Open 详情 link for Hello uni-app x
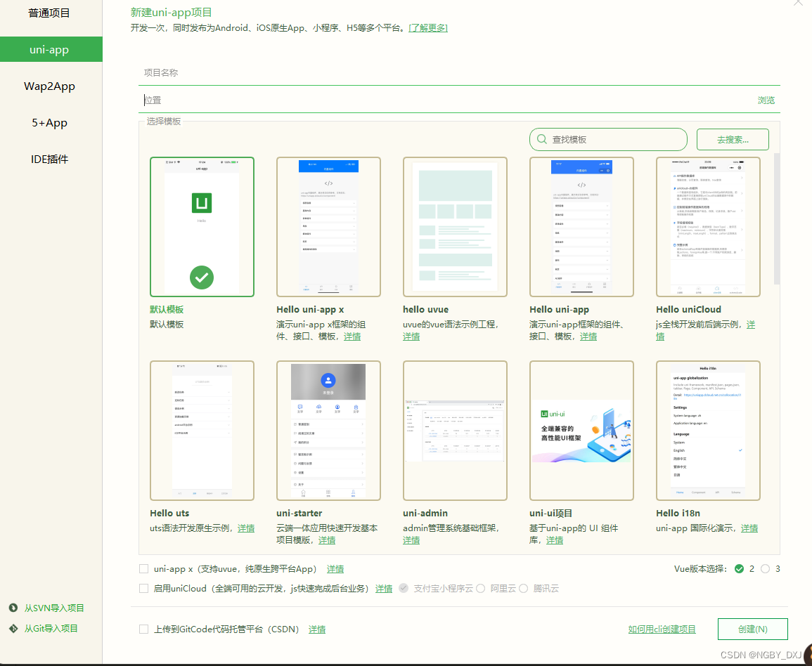This screenshot has width=812, height=666. [x=352, y=337]
